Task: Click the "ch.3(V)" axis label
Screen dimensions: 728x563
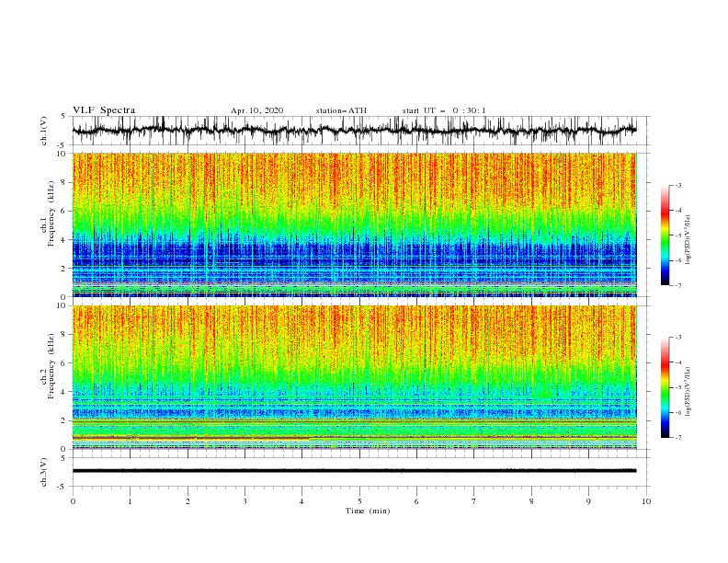Action: click(x=44, y=472)
